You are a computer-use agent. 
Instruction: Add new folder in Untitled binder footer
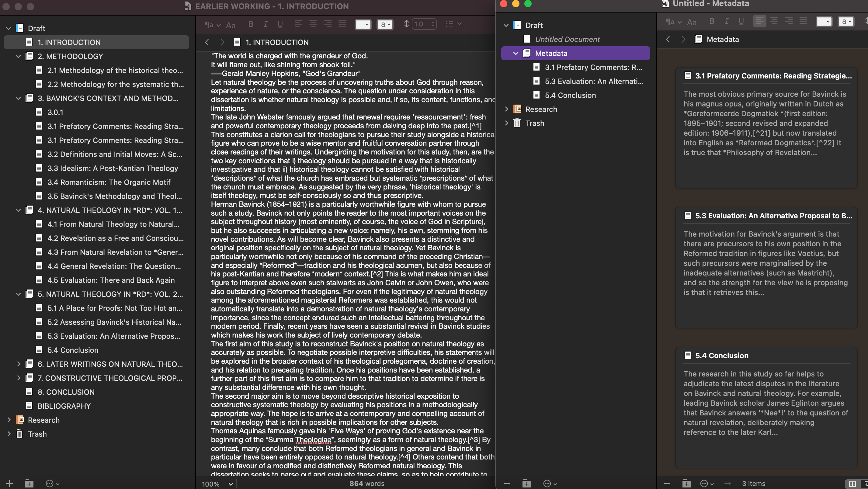527,484
